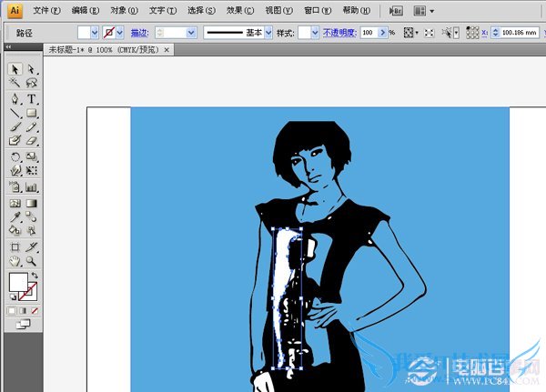Open the 文字 (Type) menu
This screenshot has height=392, width=546.
click(x=163, y=10)
